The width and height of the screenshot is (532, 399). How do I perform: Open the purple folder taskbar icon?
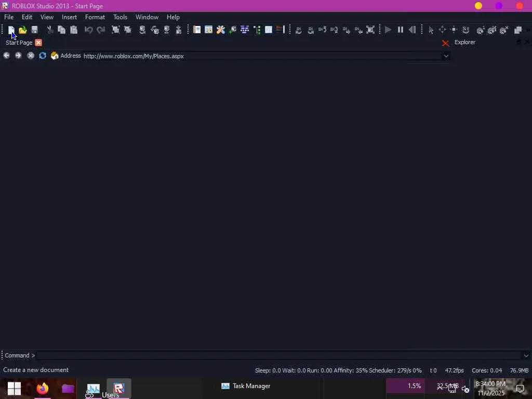pyautogui.click(x=68, y=389)
